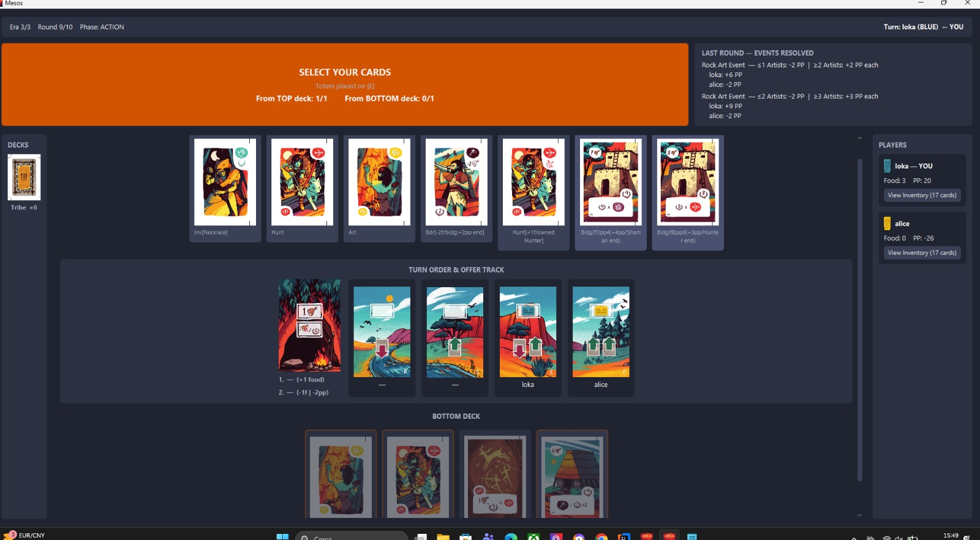The height and width of the screenshot is (540, 980).
Task: Pick the Art card from the bottom deck
Action: tap(341, 475)
